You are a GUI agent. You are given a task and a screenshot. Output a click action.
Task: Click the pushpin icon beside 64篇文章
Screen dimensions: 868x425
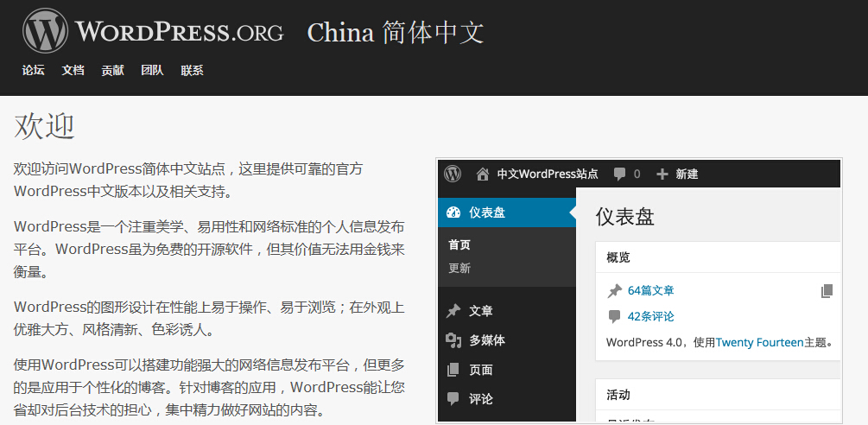coord(614,291)
